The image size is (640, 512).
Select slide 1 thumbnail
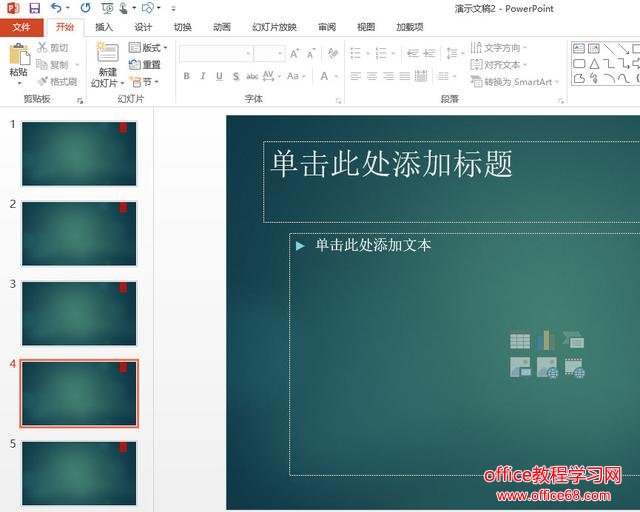pos(79,153)
